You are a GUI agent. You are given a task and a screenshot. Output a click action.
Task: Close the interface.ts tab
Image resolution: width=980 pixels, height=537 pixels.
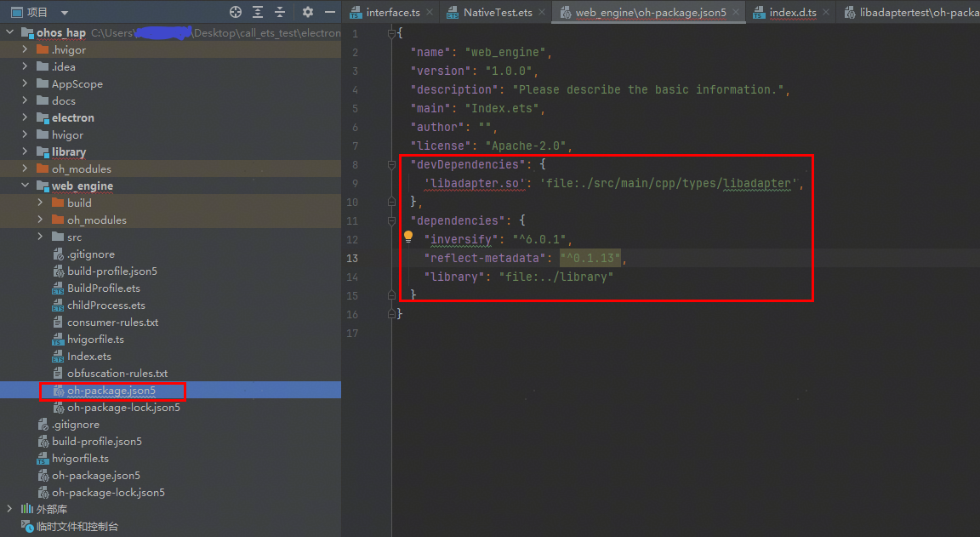(430, 12)
